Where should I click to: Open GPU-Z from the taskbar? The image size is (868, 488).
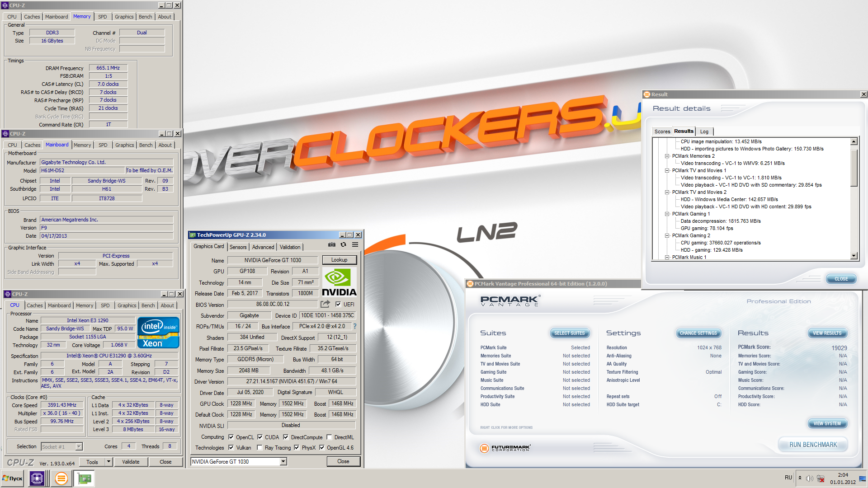point(84,478)
